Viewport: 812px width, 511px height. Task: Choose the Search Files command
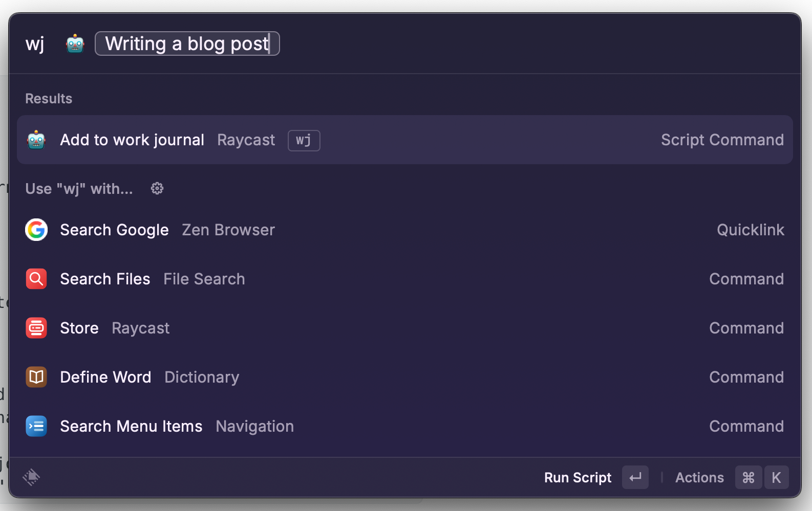[405, 279]
